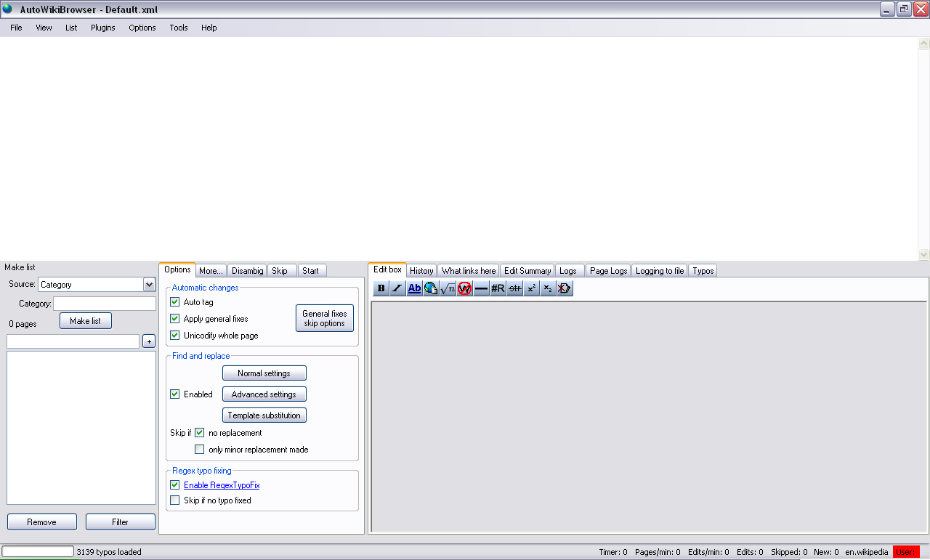Image resolution: width=930 pixels, height=560 pixels.
Task: Enable Skip if no typo fixed
Action: (x=174, y=500)
